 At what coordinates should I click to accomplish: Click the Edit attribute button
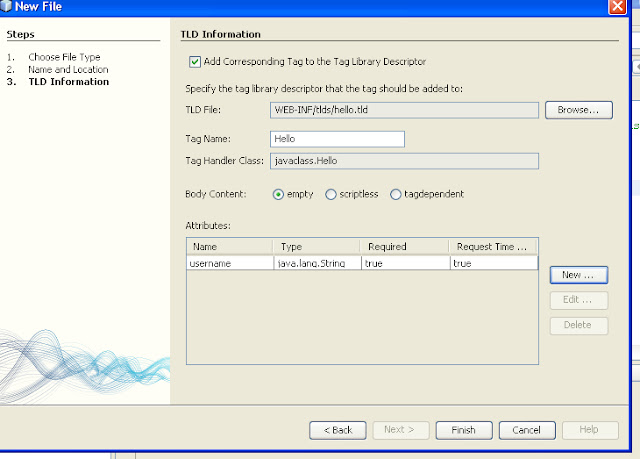[x=578, y=300]
